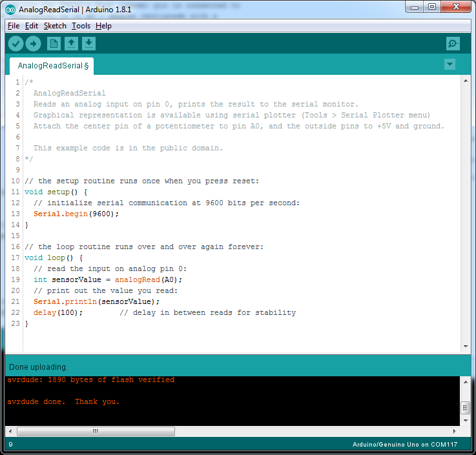Open the Tools menu
Viewport: 476px width, 455px height.
tap(81, 26)
